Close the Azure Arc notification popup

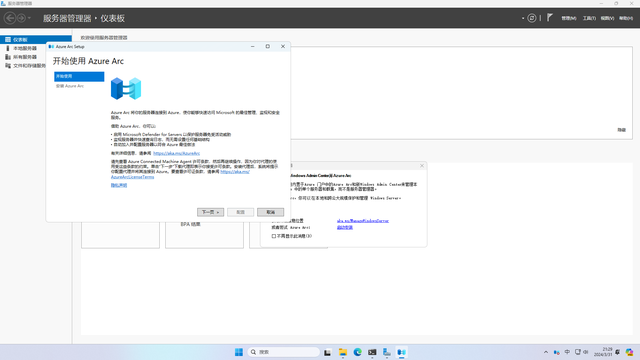coord(422,166)
